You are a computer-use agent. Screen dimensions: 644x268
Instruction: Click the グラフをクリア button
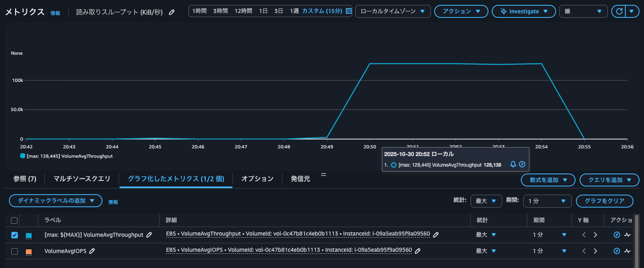pyautogui.click(x=604, y=201)
